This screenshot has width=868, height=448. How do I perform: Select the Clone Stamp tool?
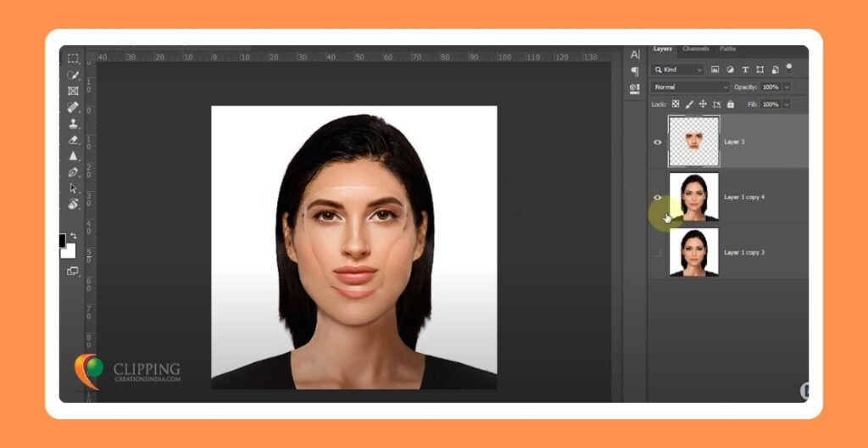73,123
